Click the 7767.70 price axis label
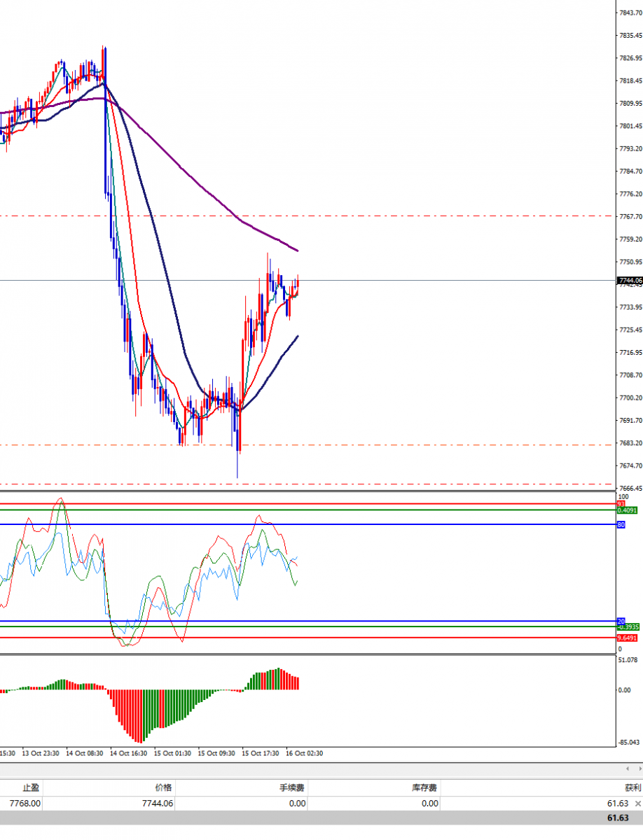 click(x=630, y=217)
